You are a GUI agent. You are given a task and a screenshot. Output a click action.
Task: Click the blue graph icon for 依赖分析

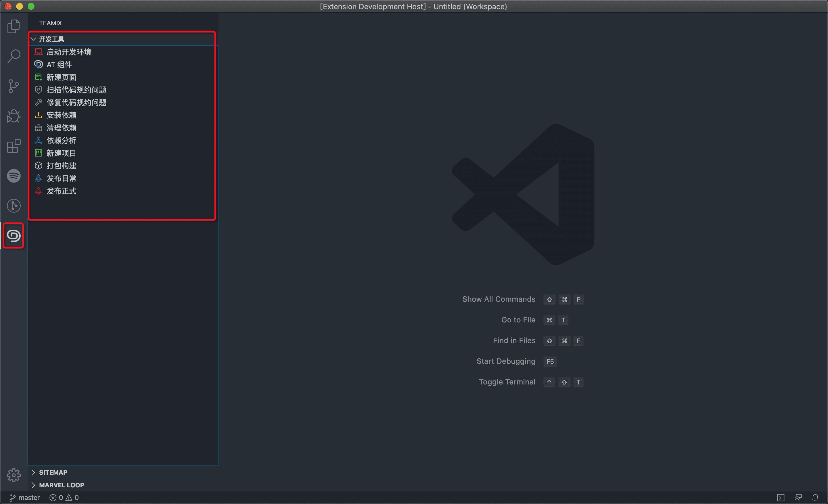click(38, 140)
